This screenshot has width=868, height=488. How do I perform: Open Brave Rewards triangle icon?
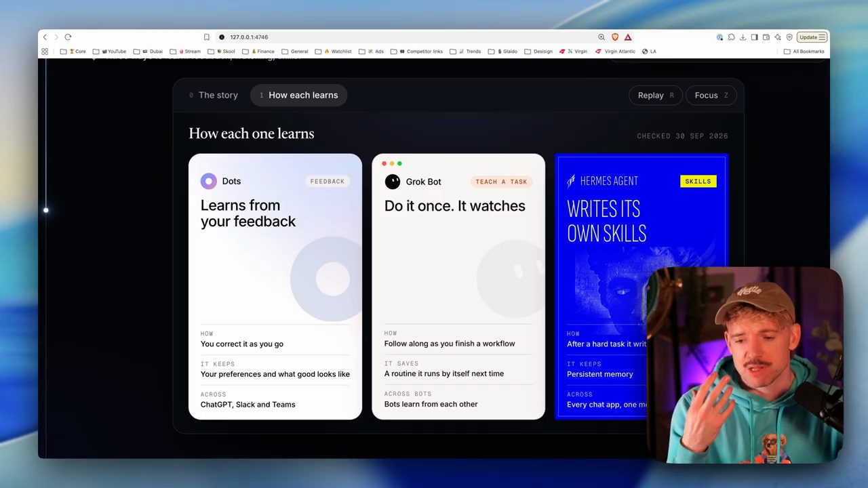pyautogui.click(x=628, y=37)
